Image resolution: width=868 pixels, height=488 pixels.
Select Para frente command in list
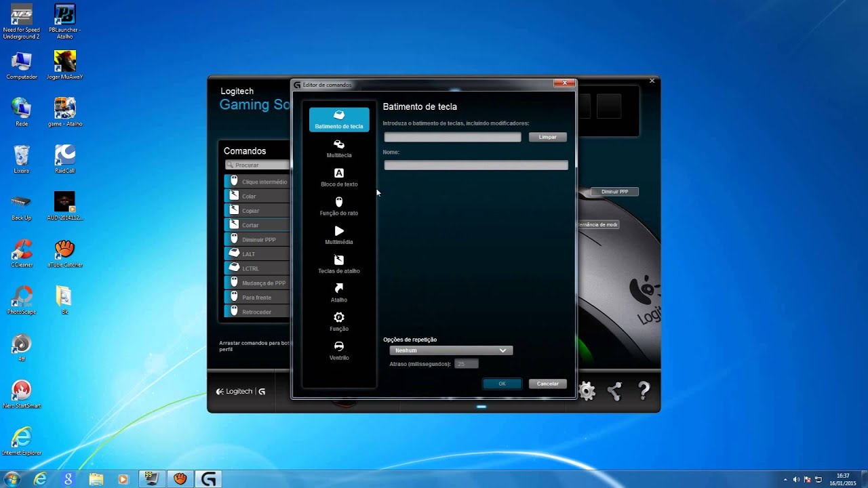point(258,298)
